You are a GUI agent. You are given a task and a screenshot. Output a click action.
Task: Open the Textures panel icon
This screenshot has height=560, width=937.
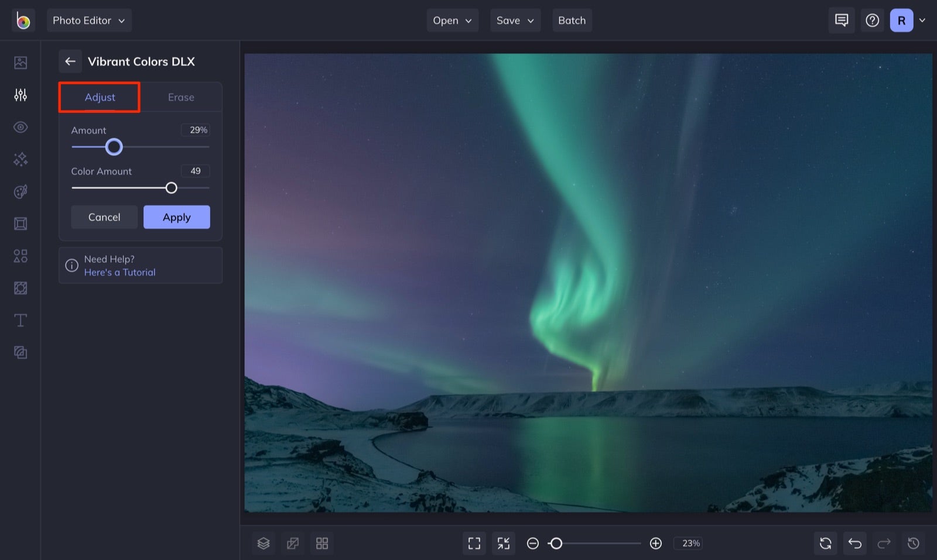tap(20, 288)
